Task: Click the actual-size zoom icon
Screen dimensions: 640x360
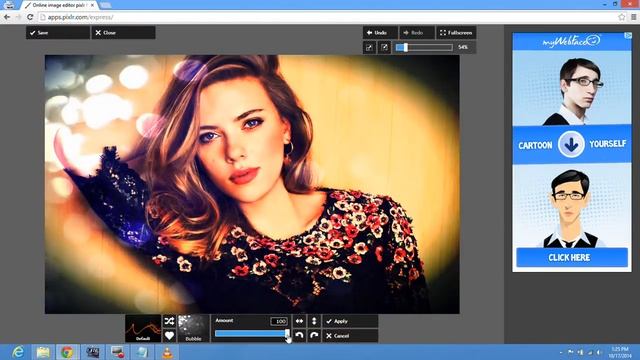Action: point(384,47)
